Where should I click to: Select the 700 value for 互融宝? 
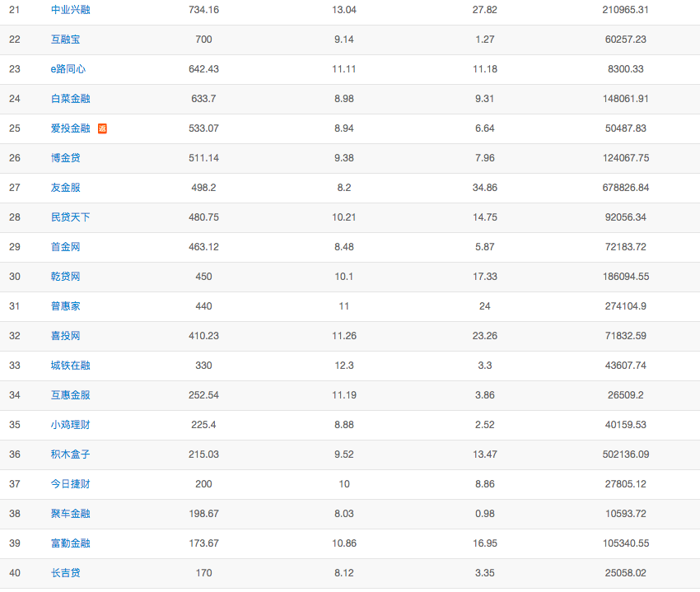pyautogui.click(x=203, y=40)
